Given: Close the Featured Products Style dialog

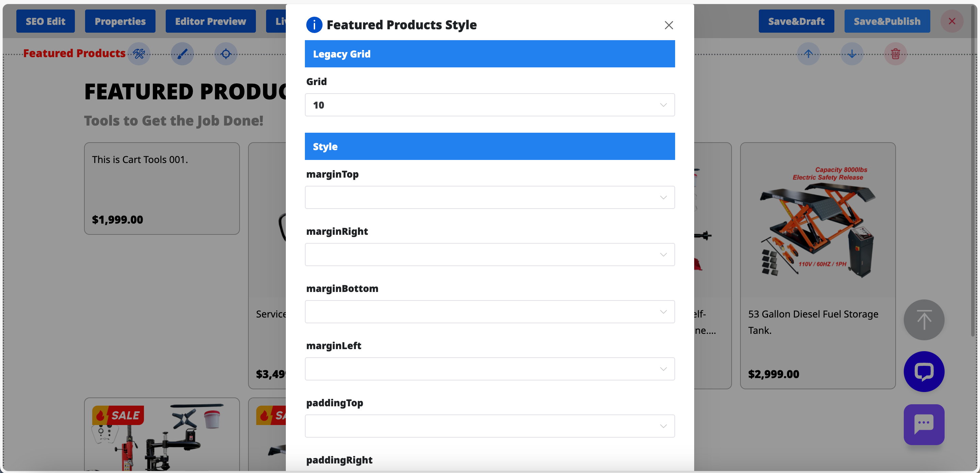Looking at the screenshot, I should point(668,25).
